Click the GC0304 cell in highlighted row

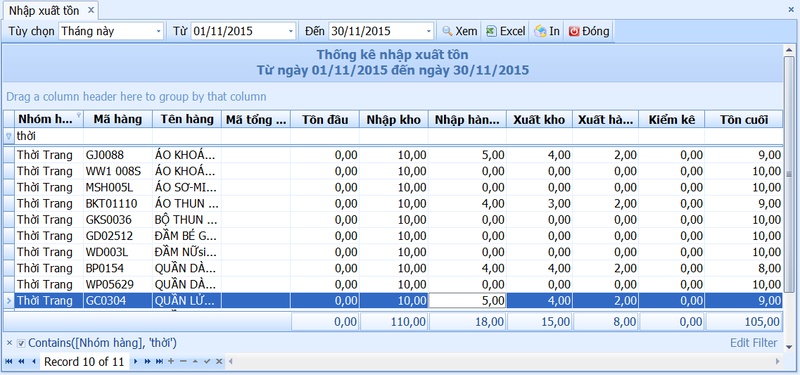tap(118, 301)
